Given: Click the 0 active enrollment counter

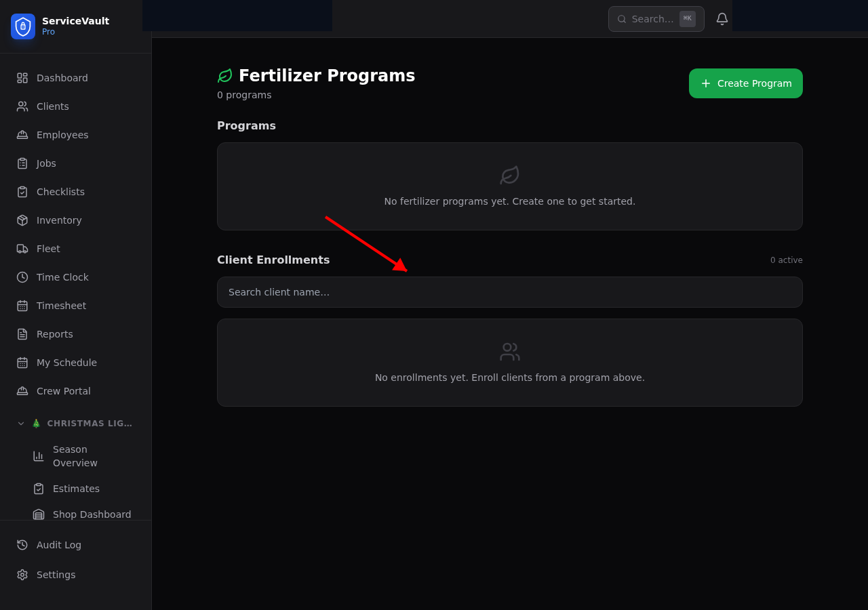Looking at the screenshot, I should pyautogui.click(x=786, y=260).
